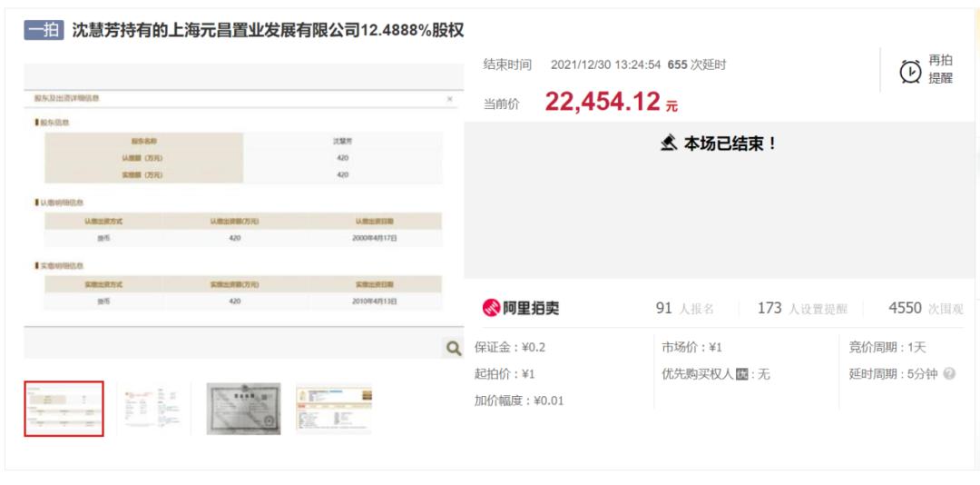Screen dimensions: 980x485
Task: Click the 2000年4月17日 date cell in preview
Action: coord(377,238)
